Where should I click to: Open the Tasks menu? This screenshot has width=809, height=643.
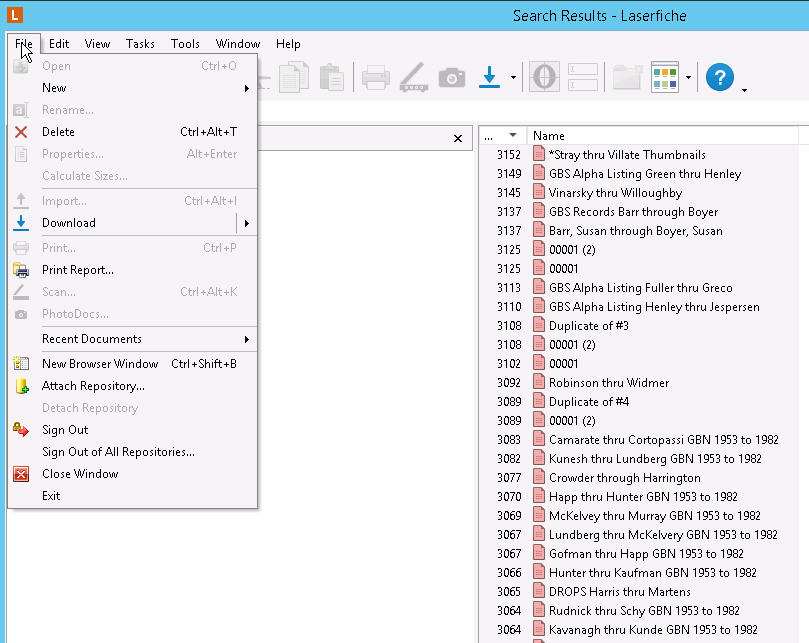pyautogui.click(x=140, y=44)
